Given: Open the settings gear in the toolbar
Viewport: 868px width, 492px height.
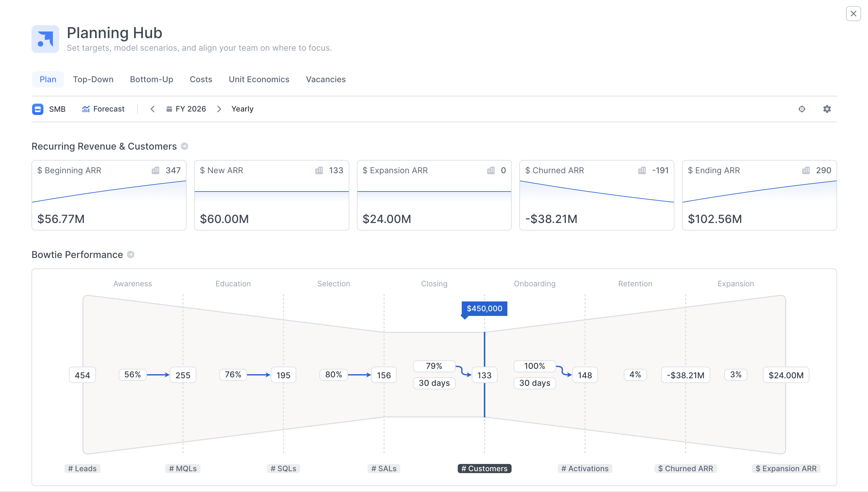Looking at the screenshot, I should [x=827, y=109].
